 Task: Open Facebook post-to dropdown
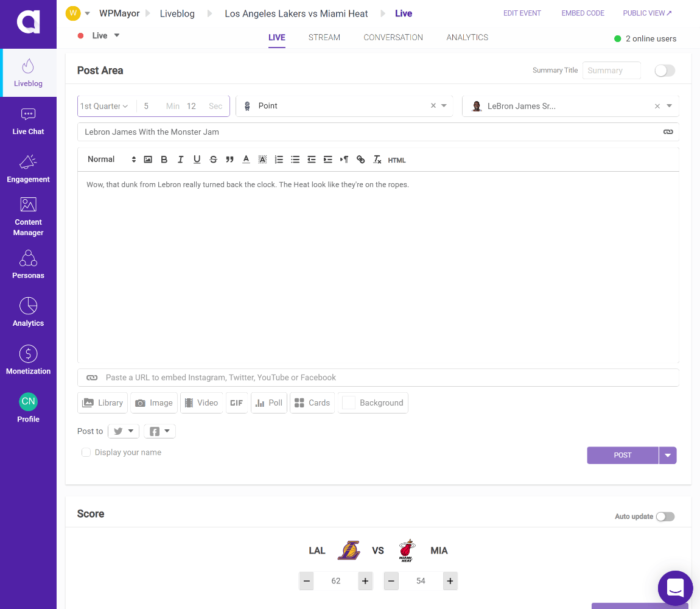[x=160, y=431]
